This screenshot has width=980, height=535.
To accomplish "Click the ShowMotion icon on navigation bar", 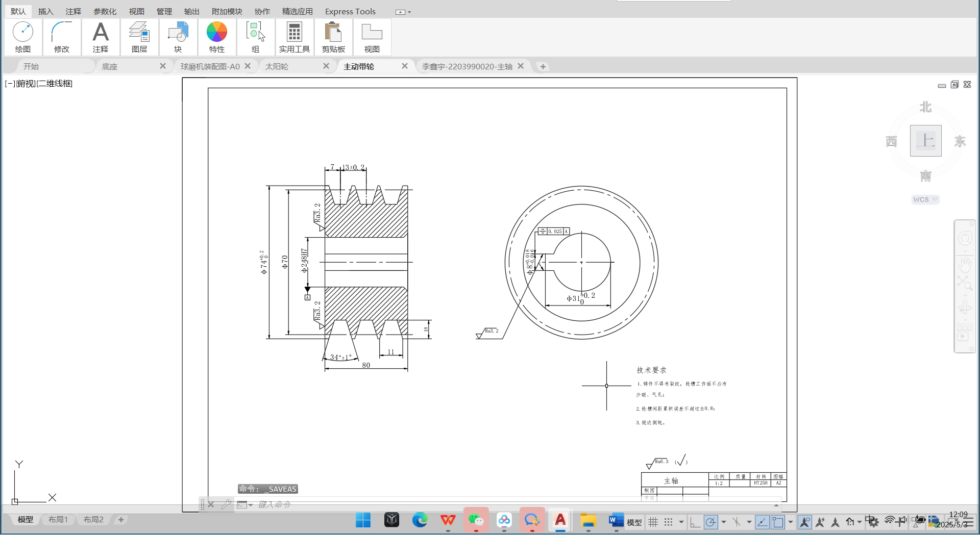I will 965,334.
